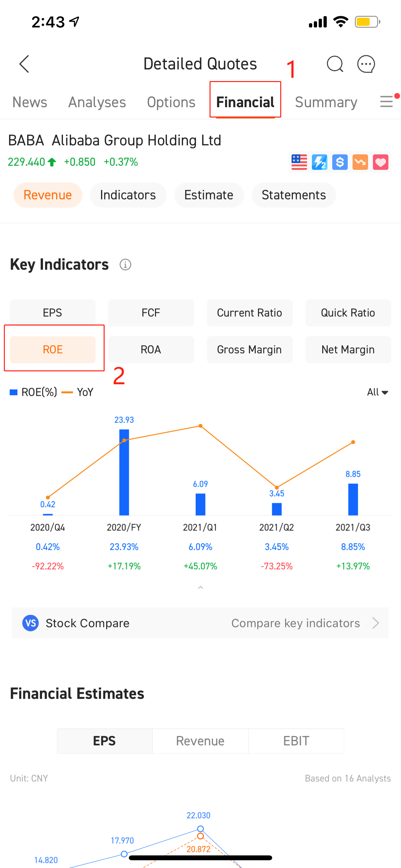Expand the All period dropdown
401x868 pixels.
click(x=378, y=392)
